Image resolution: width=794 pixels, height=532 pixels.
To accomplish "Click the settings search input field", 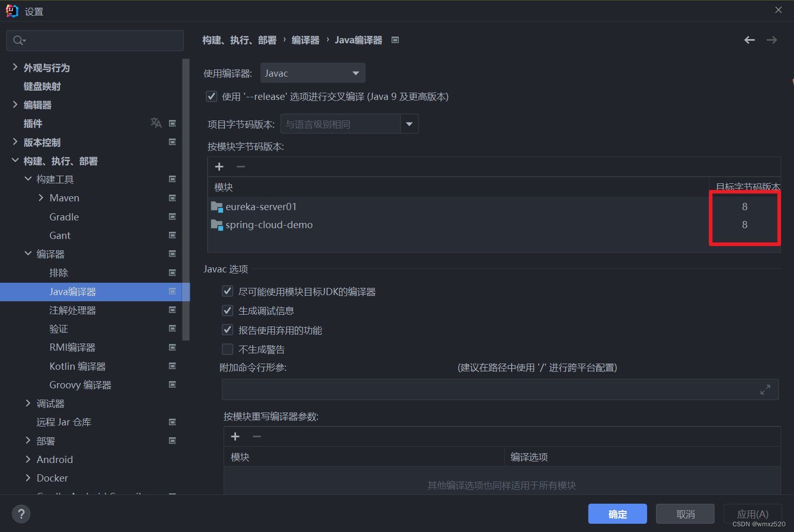I will (95, 40).
